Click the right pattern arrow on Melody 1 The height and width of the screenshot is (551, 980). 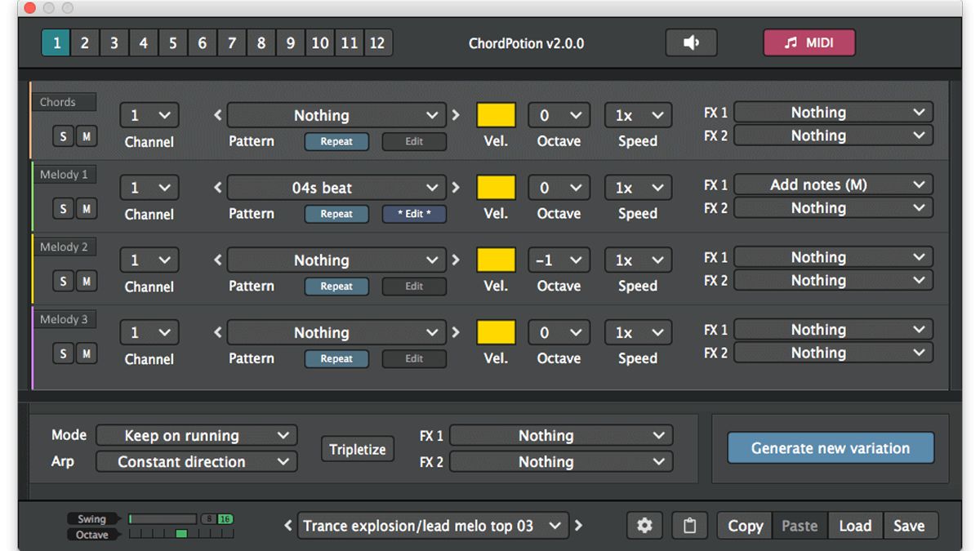click(455, 188)
